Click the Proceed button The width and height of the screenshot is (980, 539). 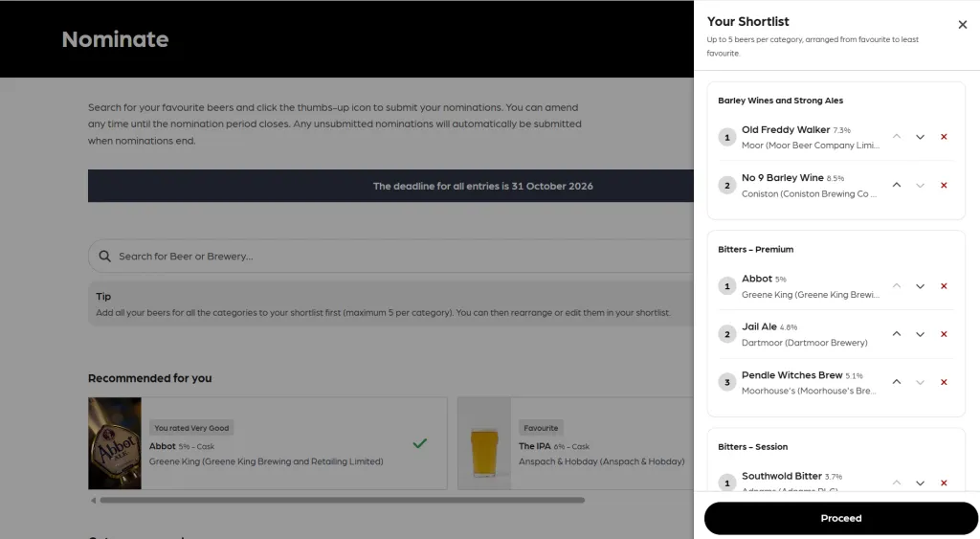[x=840, y=518]
